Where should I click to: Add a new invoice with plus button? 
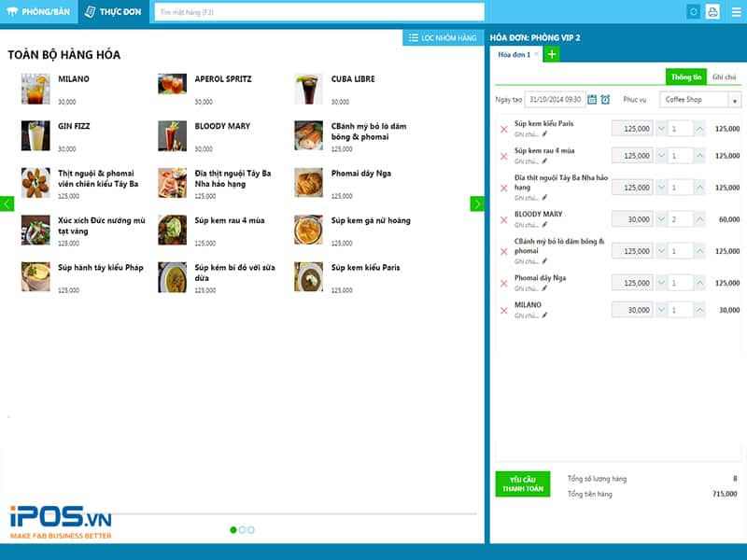(551, 55)
